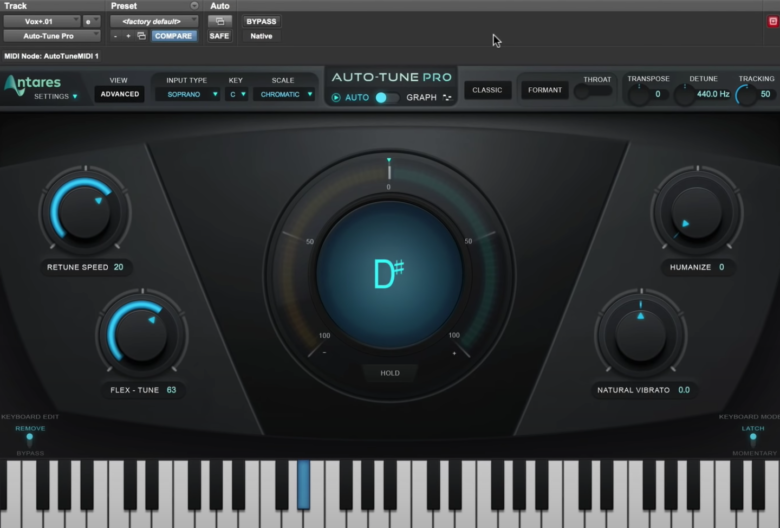This screenshot has height=528, width=780.
Task: Click the Detune 440.0 Hz value
Action: click(x=713, y=94)
